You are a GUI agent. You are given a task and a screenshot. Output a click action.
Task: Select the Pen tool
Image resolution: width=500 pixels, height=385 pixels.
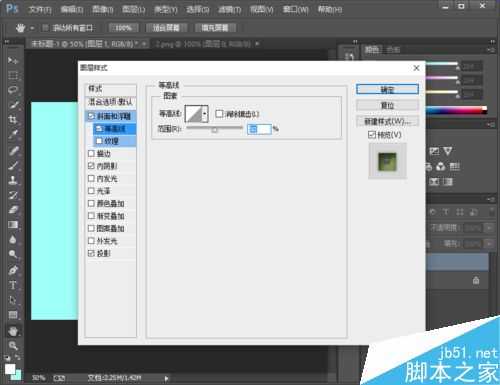click(13, 270)
